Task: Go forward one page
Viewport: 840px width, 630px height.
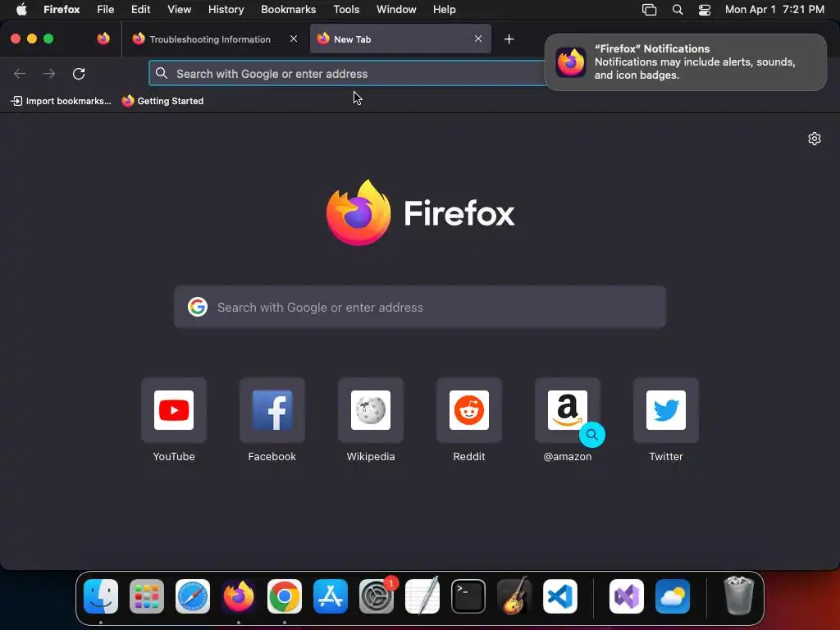Action: point(49,73)
